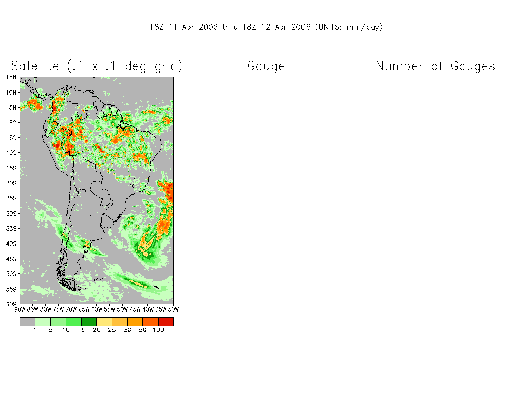Click the pale yellow legend swatch (20-25)
This screenshot has width=532, height=405.
pos(104,321)
